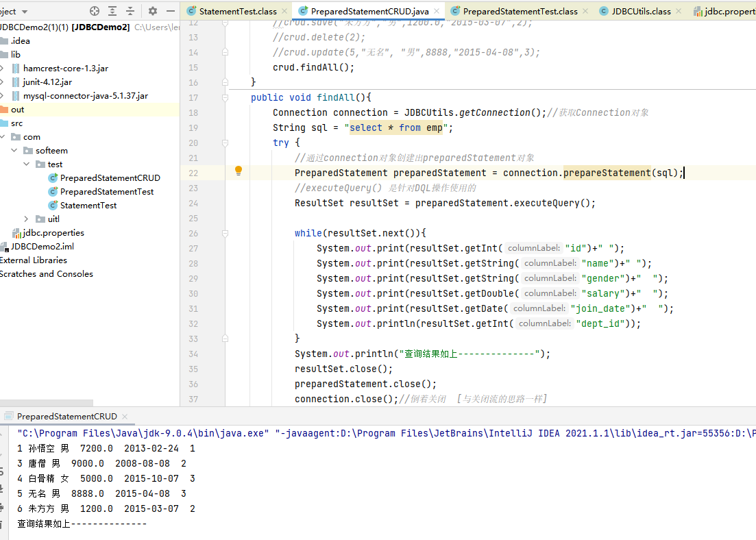Open PreparedStatementTest class in tree

[106, 192]
